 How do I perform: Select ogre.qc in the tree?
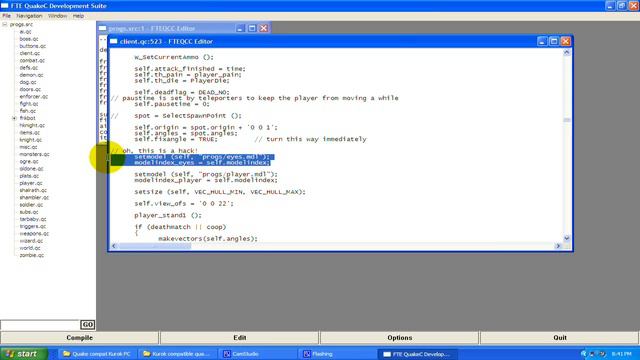[x=29, y=161]
